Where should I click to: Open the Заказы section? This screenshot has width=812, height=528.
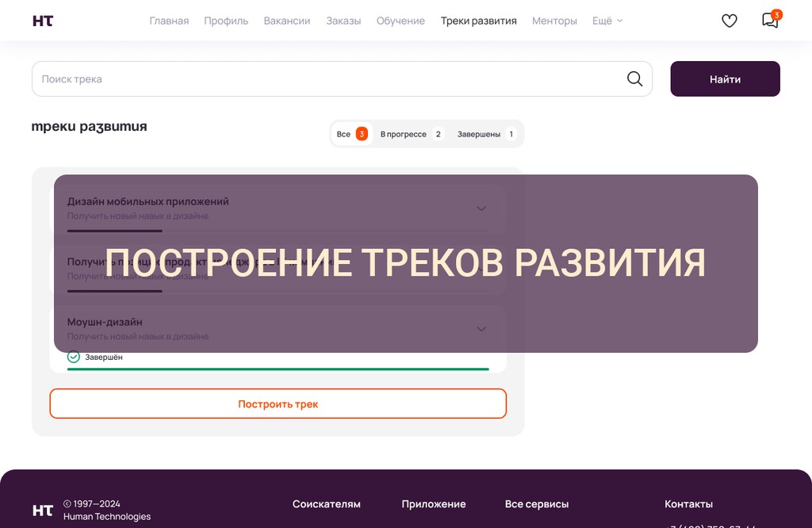343,21
